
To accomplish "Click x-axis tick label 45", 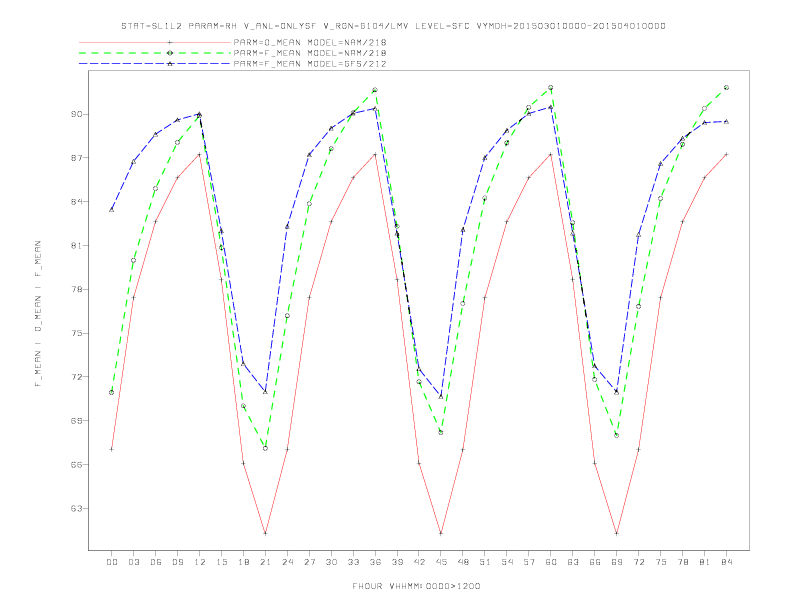I will coord(441,562).
